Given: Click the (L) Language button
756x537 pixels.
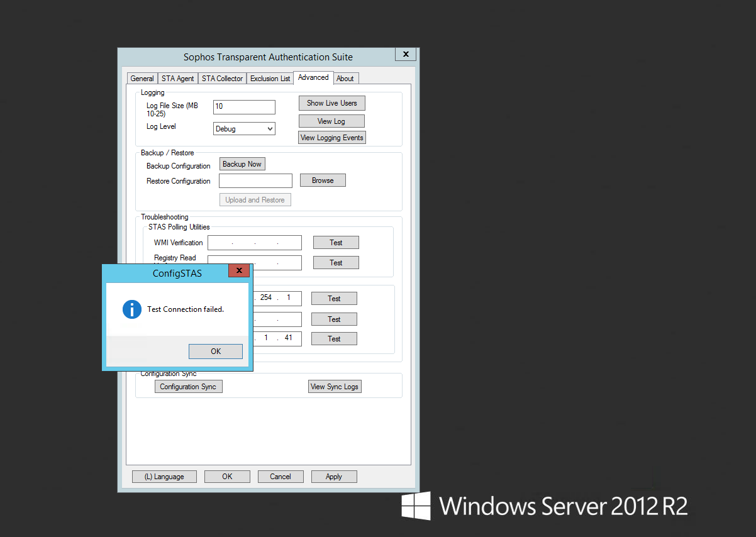Looking at the screenshot, I should point(164,477).
